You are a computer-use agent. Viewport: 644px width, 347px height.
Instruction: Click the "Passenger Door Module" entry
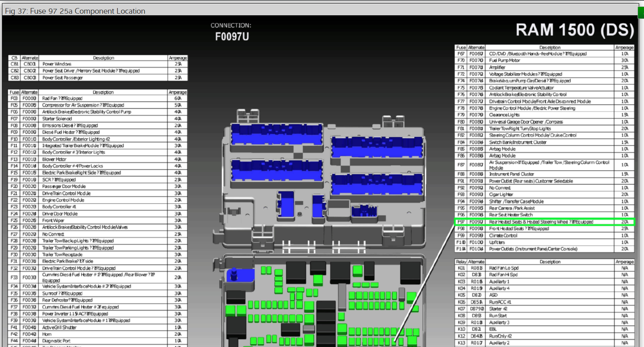[x=64, y=186]
